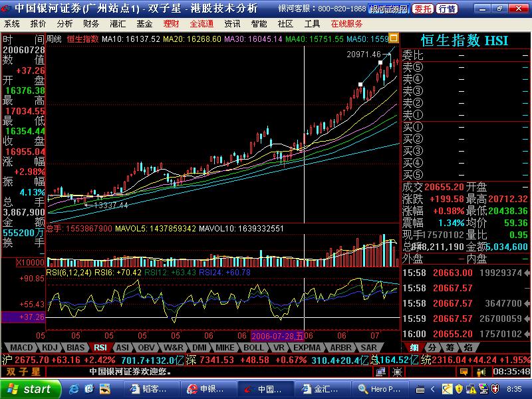The width and height of the screenshot is (532, 399).
Task: Open the 财务 menu
Action: [91, 24]
